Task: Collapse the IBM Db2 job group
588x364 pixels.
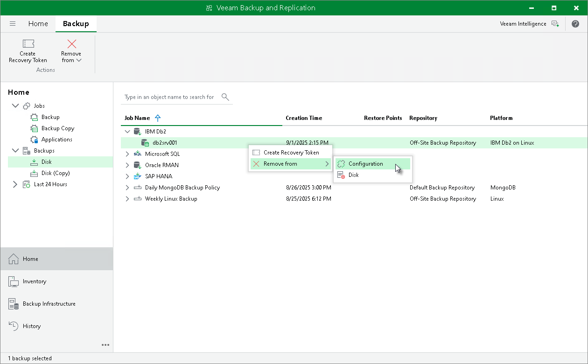Action: 127,131
